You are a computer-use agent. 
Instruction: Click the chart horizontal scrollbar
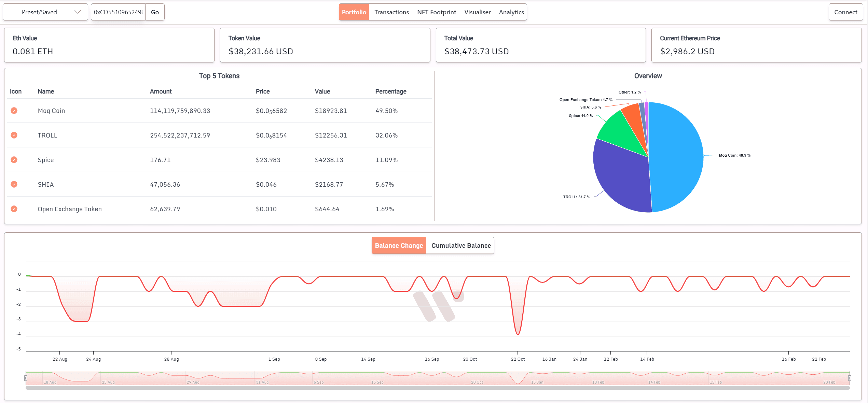click(438, 388)
